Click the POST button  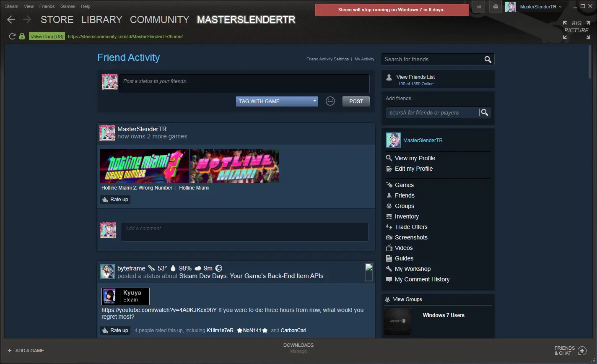[x=356, y=101]
